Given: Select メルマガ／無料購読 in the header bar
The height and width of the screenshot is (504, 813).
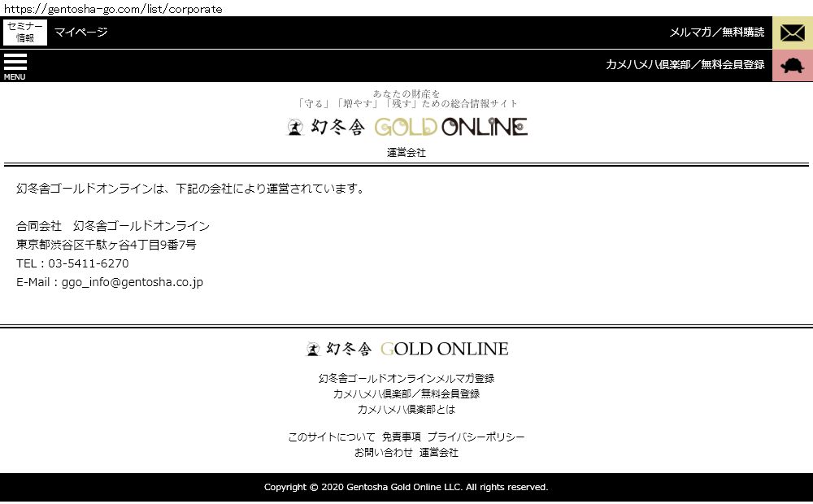Looking at the screenshot, I should click(716, 33).
